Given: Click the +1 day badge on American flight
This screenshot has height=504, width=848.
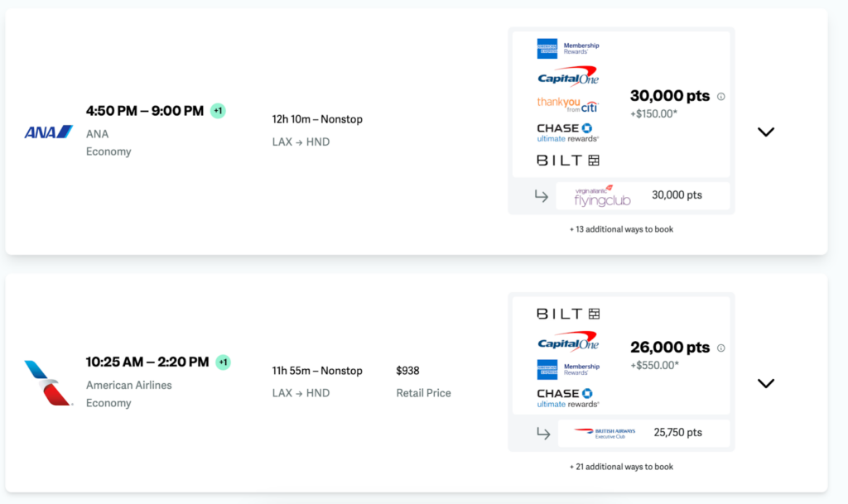Looking at the screenshot, I should click(223, 362).
